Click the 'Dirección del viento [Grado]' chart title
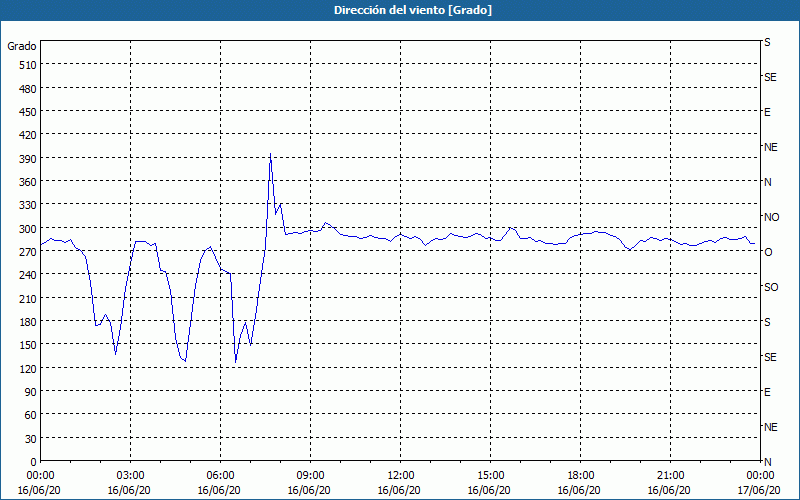Viewport: 800px width, 500px height. coord(413,10)
